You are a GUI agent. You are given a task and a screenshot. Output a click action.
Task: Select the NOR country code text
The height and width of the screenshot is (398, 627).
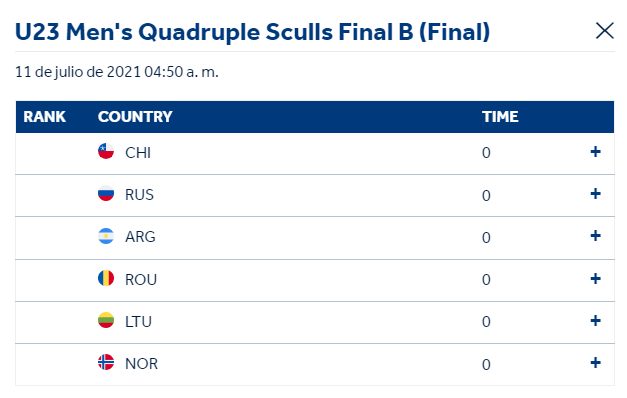tap(142, 364)
